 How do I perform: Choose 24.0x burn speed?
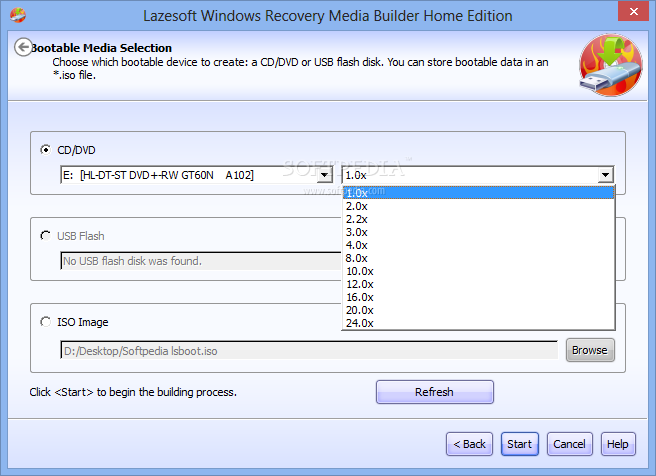click(x=479, y=323)
